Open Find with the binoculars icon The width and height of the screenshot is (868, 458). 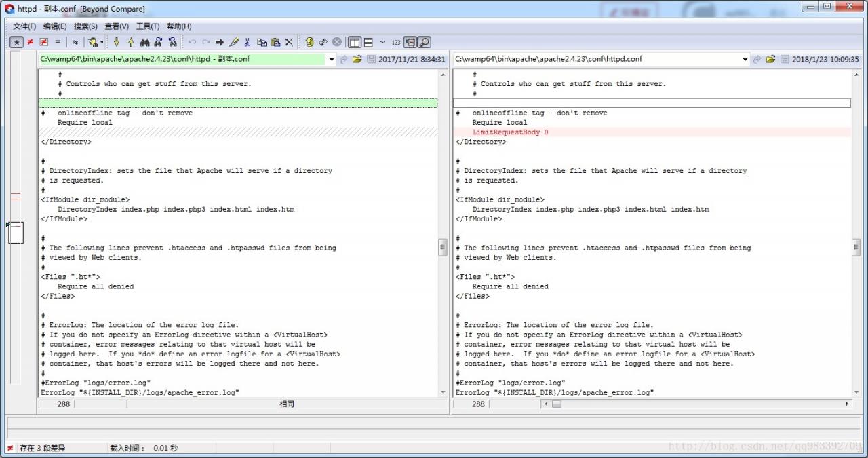coord(145,42)
